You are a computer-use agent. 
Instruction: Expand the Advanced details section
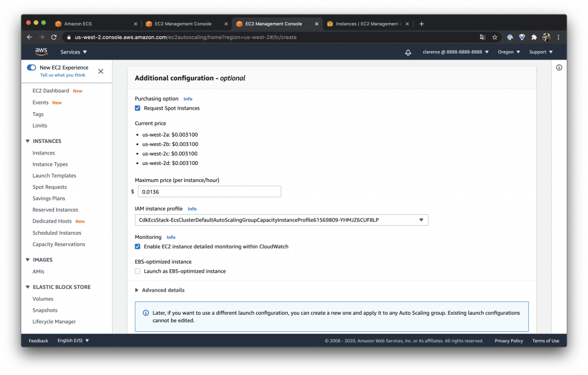(160, 290)
